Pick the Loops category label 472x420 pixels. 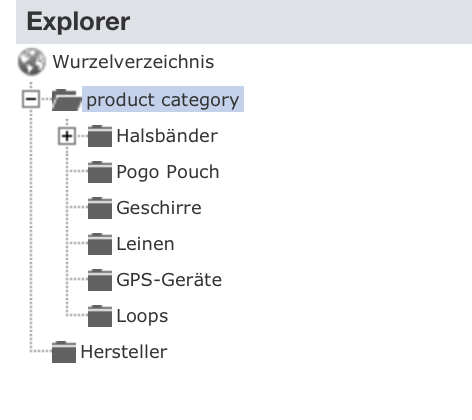pyautogui.click(x=142, y=316)
